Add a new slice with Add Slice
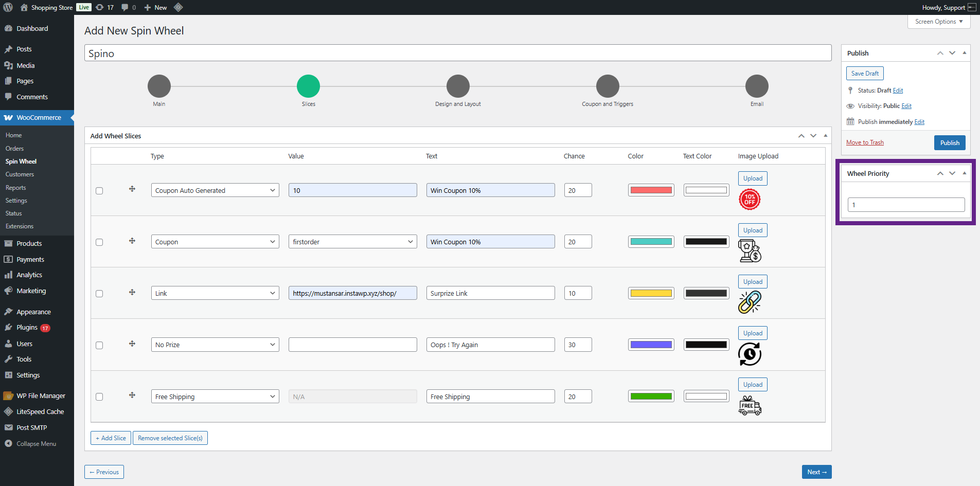 [x=111, y=438]
